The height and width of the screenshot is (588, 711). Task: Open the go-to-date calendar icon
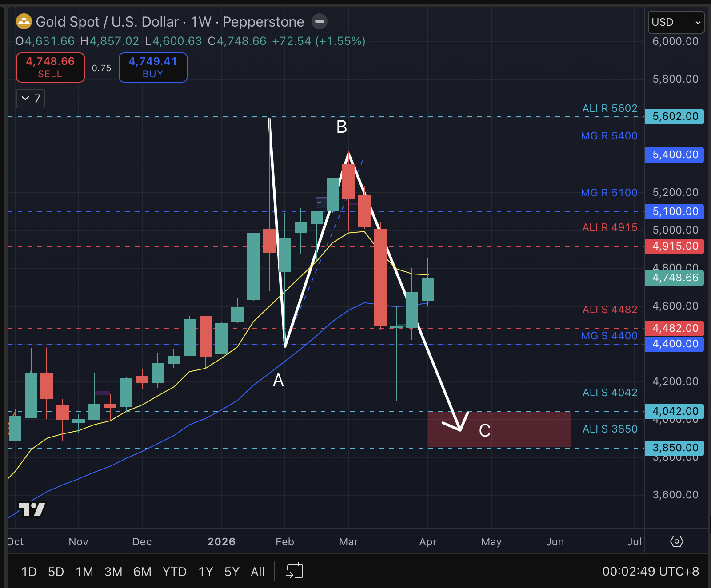(x=295, y=571)
